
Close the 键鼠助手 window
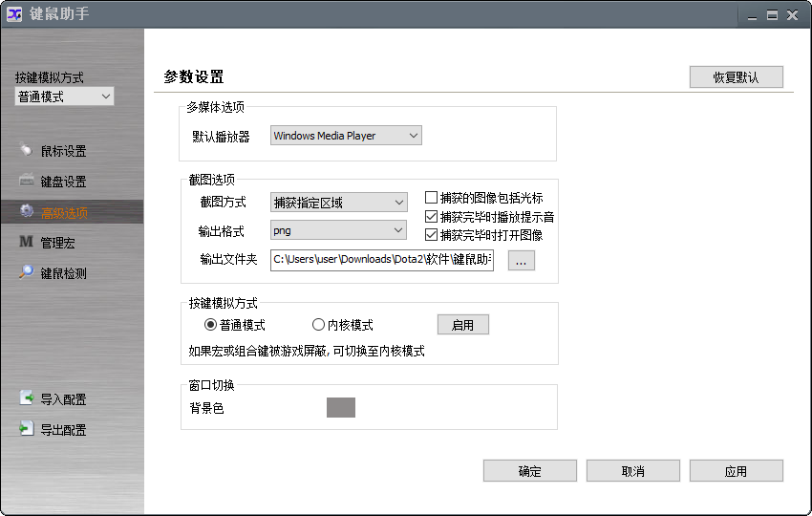(x=792, y=15)
